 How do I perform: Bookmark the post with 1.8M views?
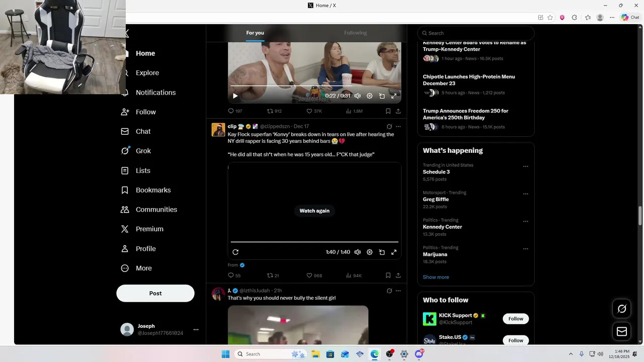point(388,111)
